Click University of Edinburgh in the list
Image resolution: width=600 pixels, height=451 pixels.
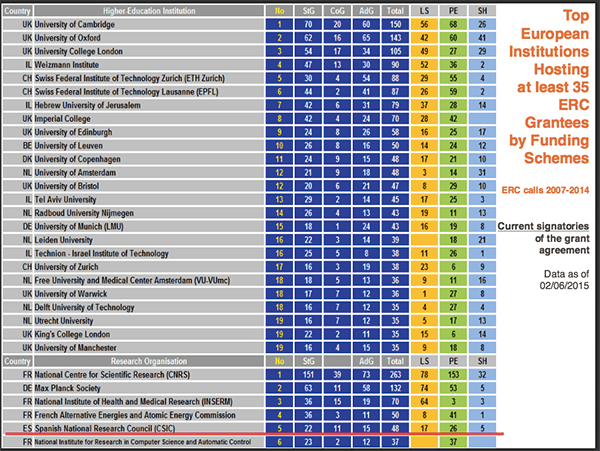coord(73,132)
